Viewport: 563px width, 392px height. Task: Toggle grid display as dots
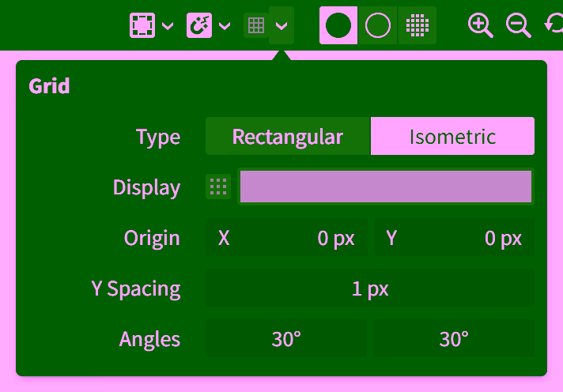click(218, 187)
